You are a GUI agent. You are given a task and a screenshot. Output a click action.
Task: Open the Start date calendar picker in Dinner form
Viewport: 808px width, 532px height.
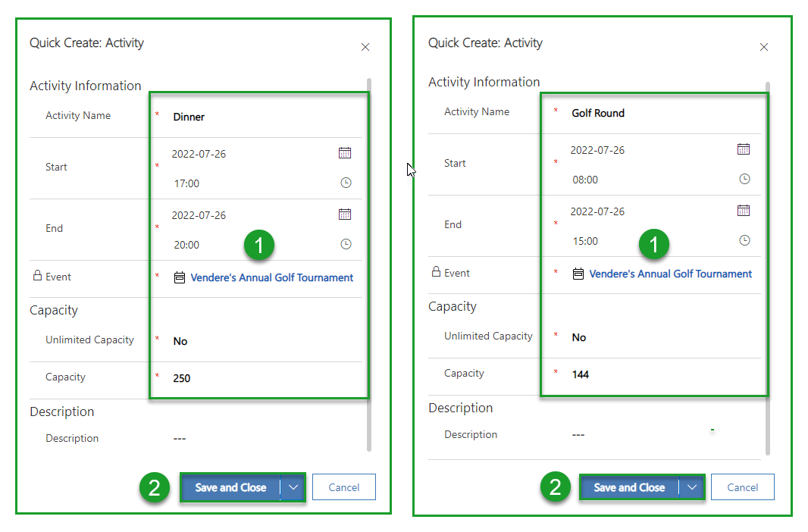[346, 152]
